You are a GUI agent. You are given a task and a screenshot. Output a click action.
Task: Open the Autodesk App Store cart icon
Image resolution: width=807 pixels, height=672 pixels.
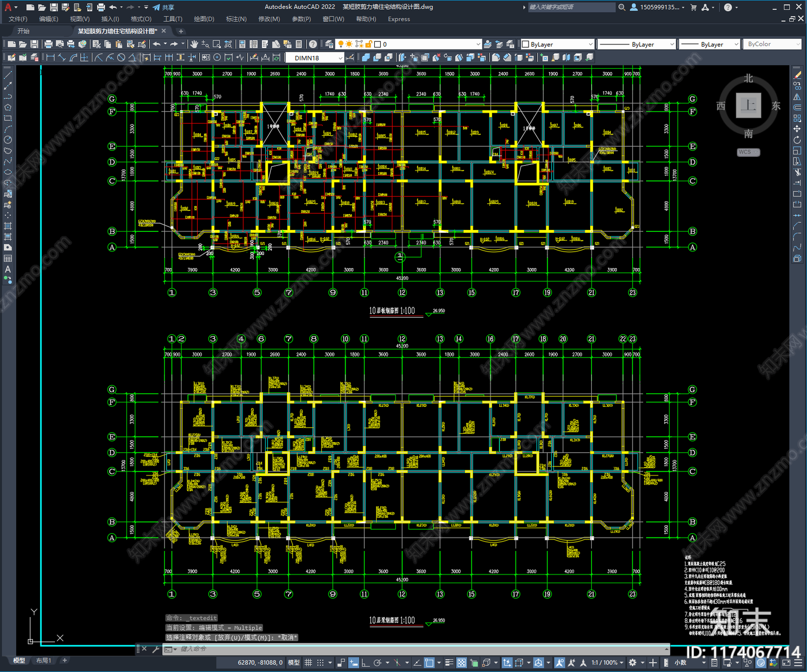[x=694, y=7]
